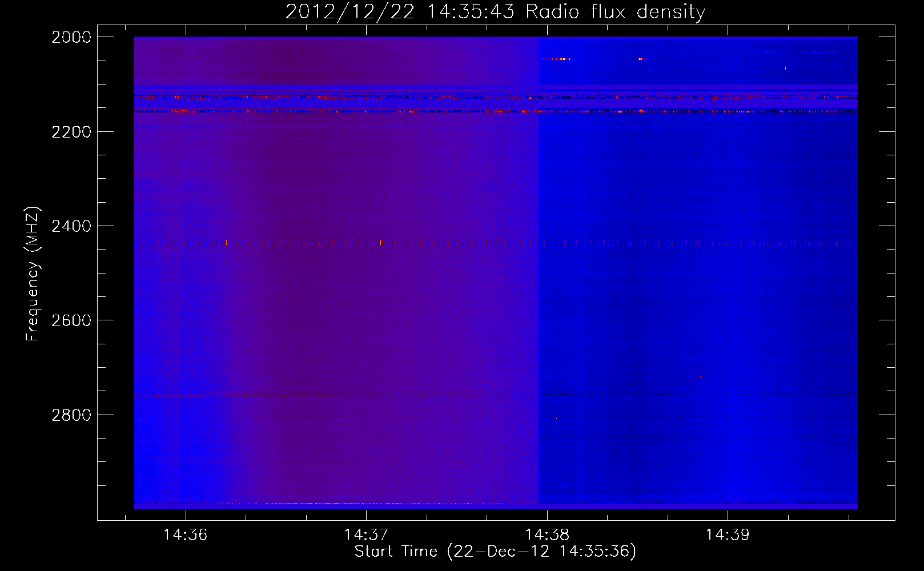The width and height of the screenshot is (924, 571).
Task: Click the 'Start Time (22-Dec-12 14:35:36)' label
Action: (x=495, y=552)
